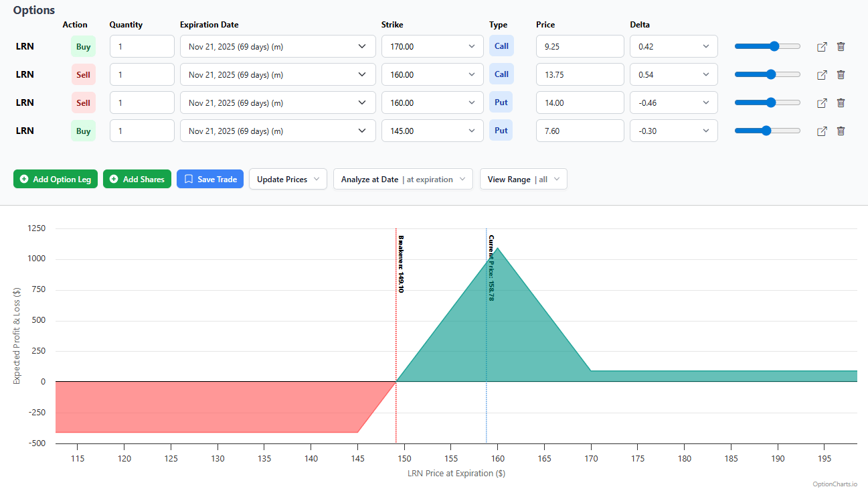Expand the View Range dropdown
The height and width of the screenshot is (491, 868).
tap(523, 179)
